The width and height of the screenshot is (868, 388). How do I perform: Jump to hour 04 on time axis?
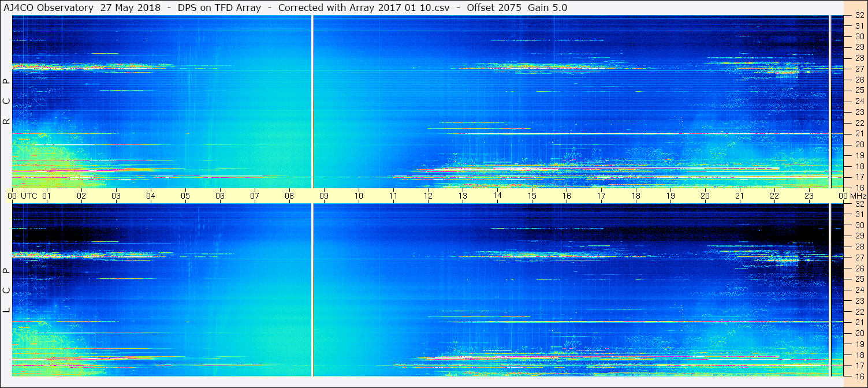(151, 196)
